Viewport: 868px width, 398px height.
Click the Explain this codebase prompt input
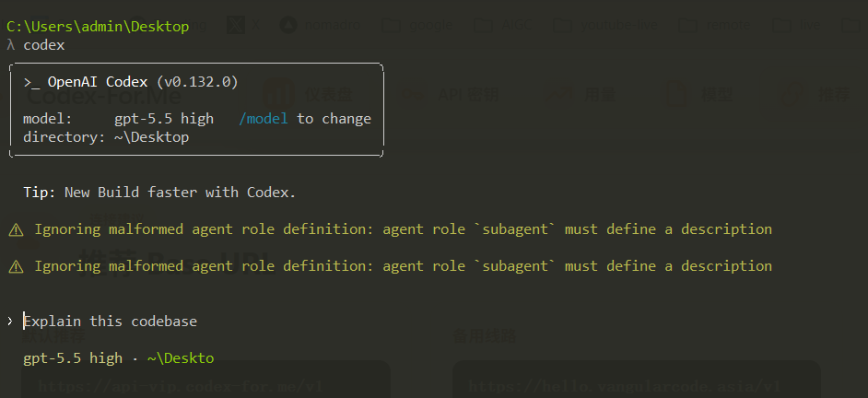(x=111, y=321)
